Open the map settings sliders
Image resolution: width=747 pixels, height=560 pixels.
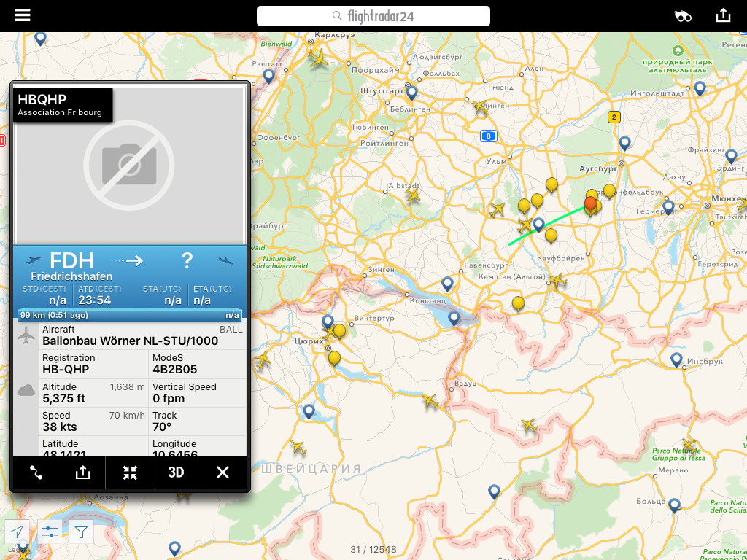pos(50,532)
